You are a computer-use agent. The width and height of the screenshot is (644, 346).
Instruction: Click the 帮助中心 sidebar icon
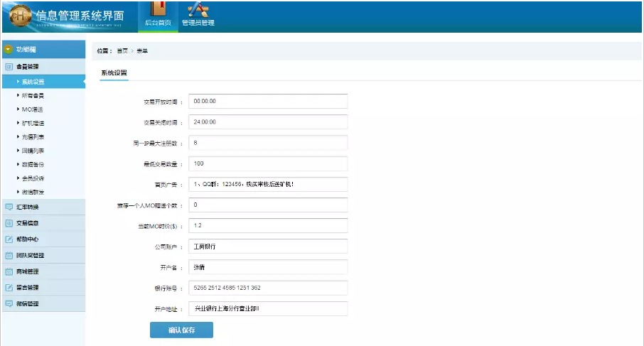click(9, 239)
